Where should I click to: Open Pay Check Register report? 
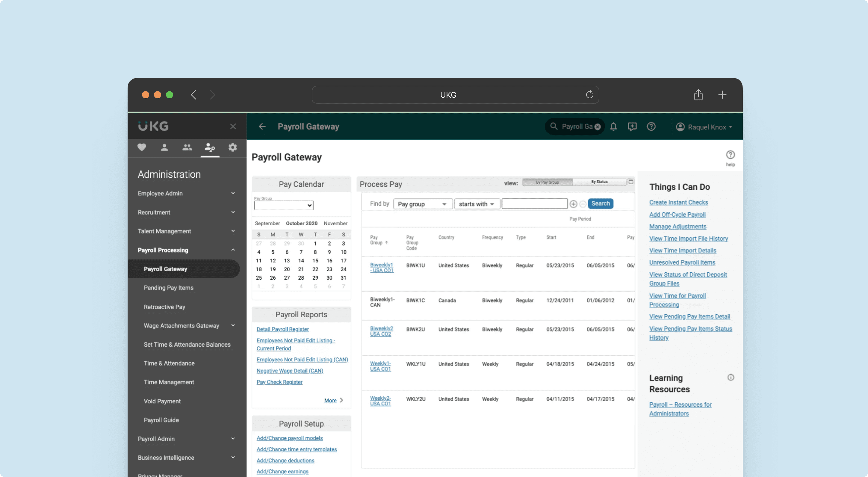pos(279,382)
